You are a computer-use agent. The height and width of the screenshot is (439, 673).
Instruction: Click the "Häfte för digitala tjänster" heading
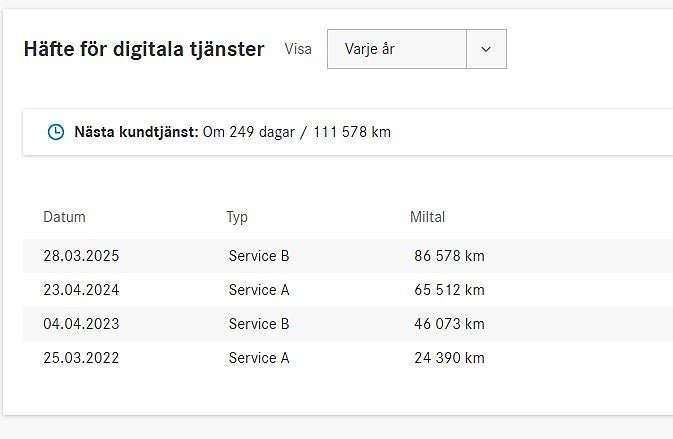pyautogui.click(x=144, y=49)
